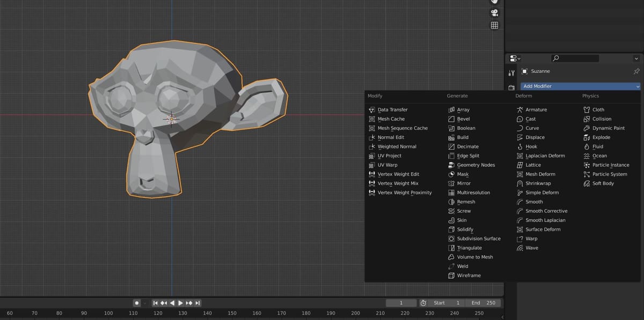Click the Suzanne object name label

(540, 71)
